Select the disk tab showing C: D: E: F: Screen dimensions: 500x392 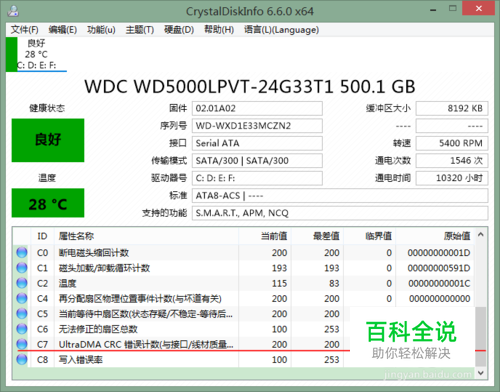coord(37,54)
